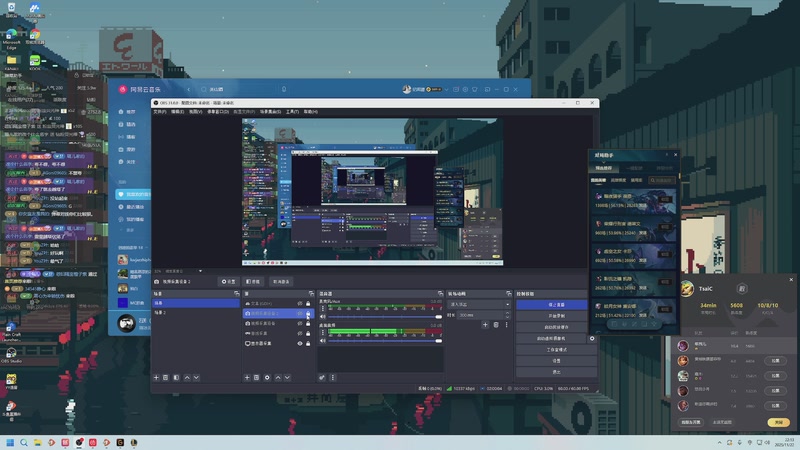This screenshot has height=450, width=800.
Task: Open source properties gear in Sources toolbar
Action: coord(267,378)
